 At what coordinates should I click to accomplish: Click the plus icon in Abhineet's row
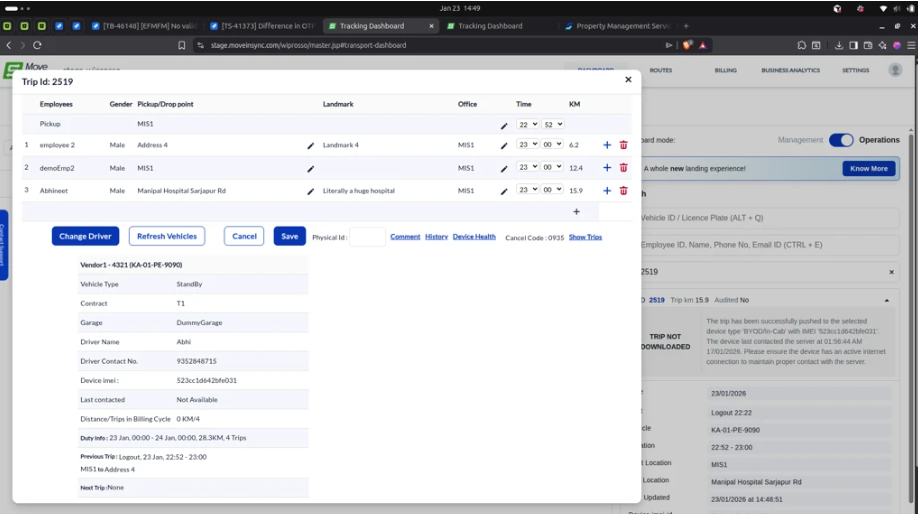click(607, 191)
